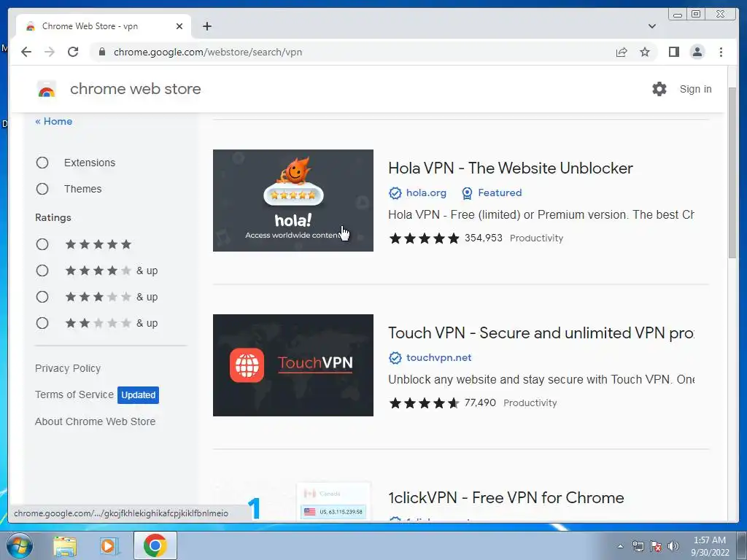Click the verified badge next to touchvpn.net
The height and width of the screenshot is (560, 747).
tap(395, 357)
